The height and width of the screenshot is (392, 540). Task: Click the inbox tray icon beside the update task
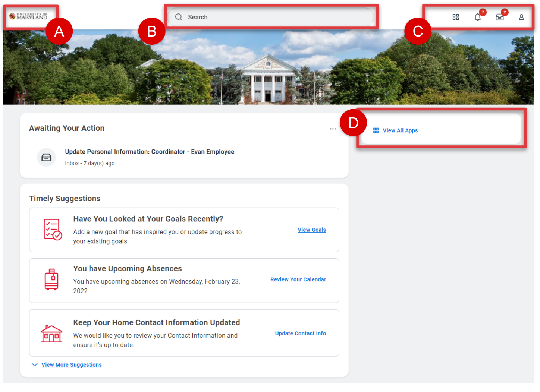[46, 157]
